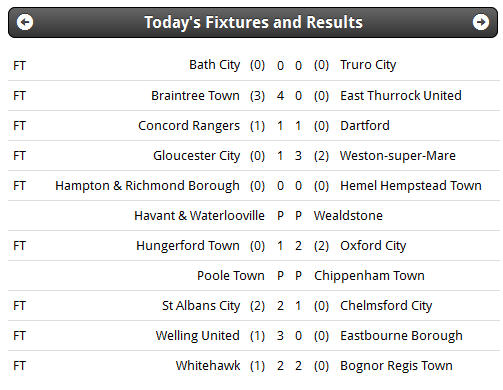Select Chippenham Town in postponed match
The image size is (503, 390).
369,276
